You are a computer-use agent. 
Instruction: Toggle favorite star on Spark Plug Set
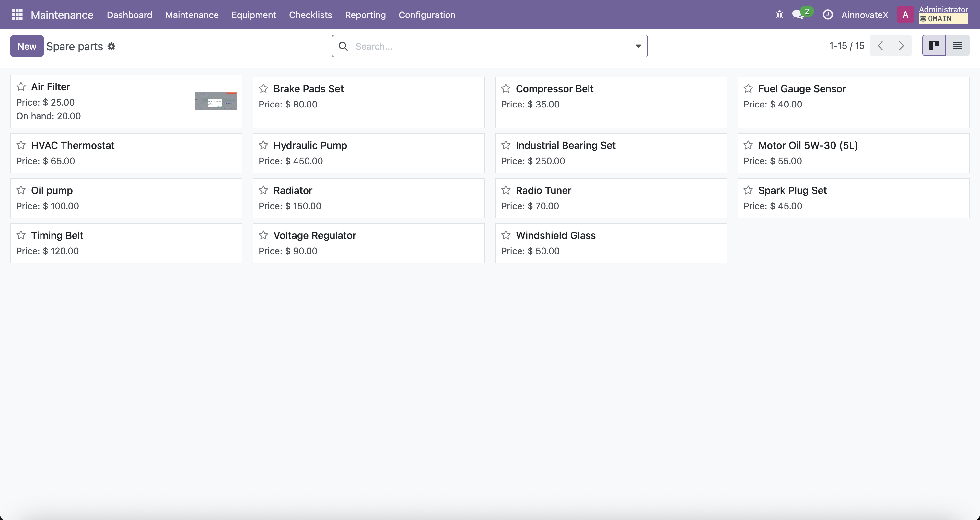748,190
